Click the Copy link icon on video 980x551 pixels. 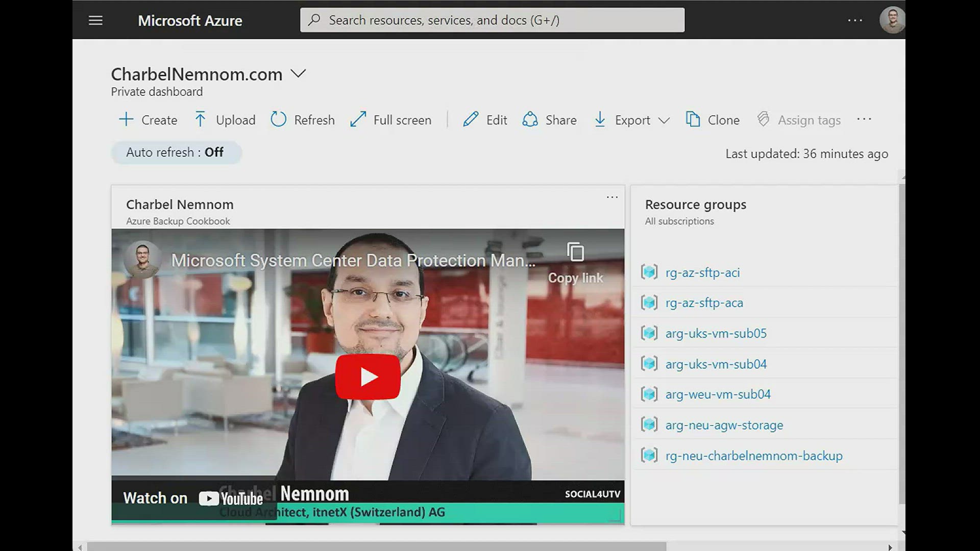pyautogui.click(x=575, y=252)
